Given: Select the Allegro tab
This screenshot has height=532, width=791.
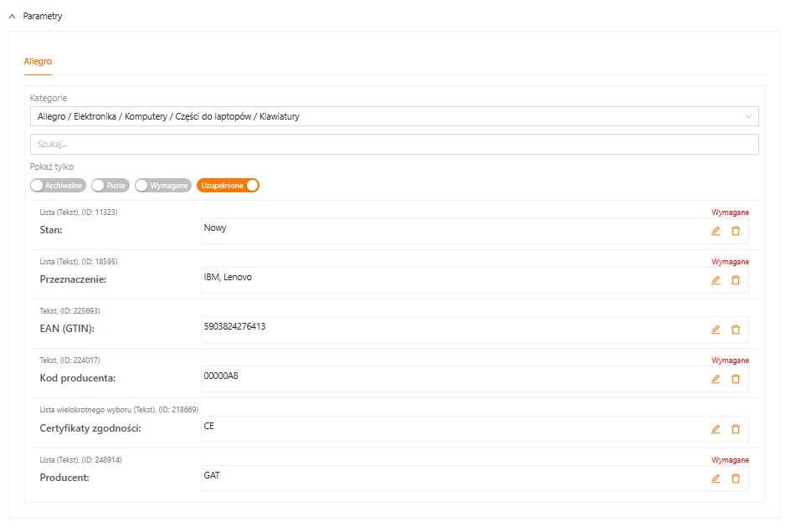Looking at the screenshot, I should 38,62.
